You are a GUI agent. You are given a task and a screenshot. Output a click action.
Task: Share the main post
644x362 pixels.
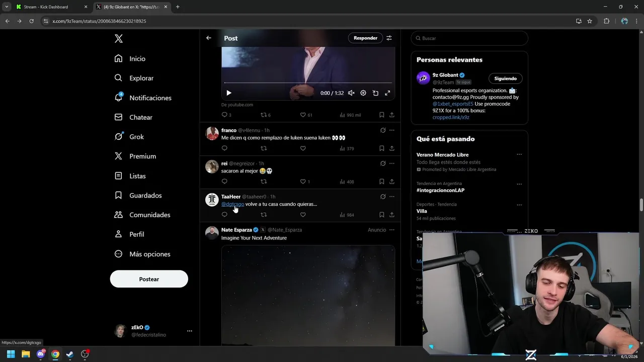[x=392, y=115]
